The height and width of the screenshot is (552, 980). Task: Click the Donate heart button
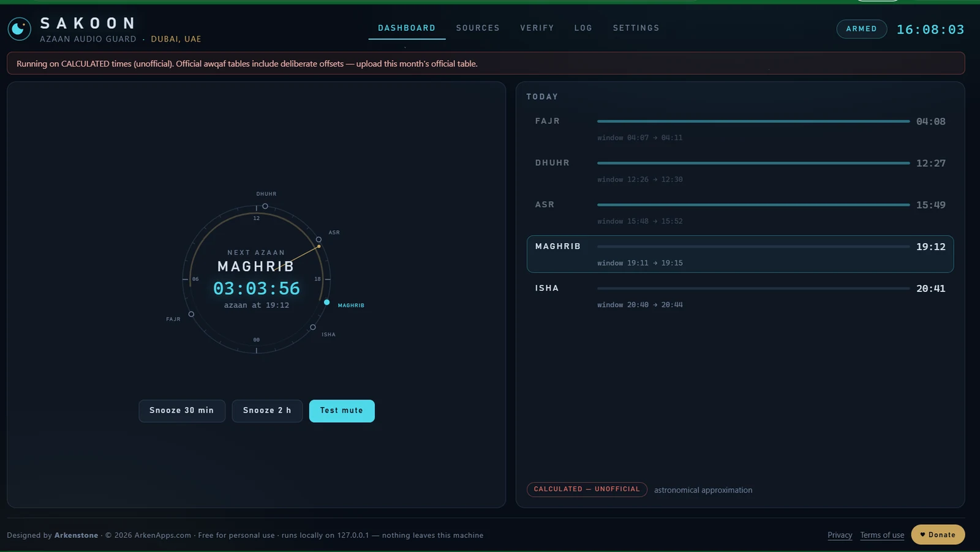(x=938, y=534)
